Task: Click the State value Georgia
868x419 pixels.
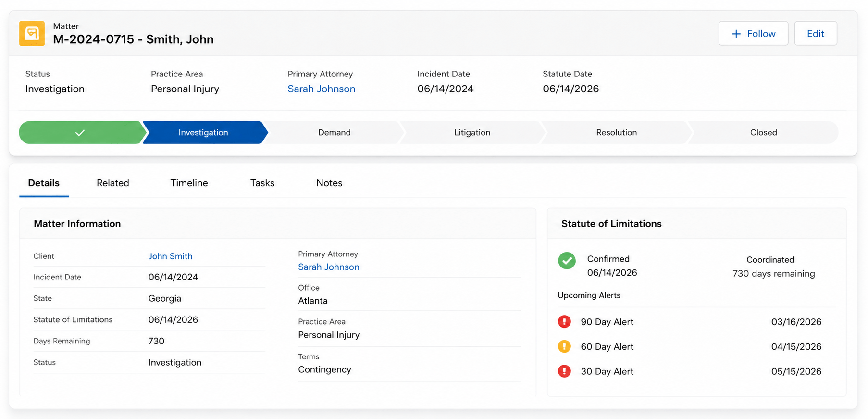Action: click(x=165, y=299)
